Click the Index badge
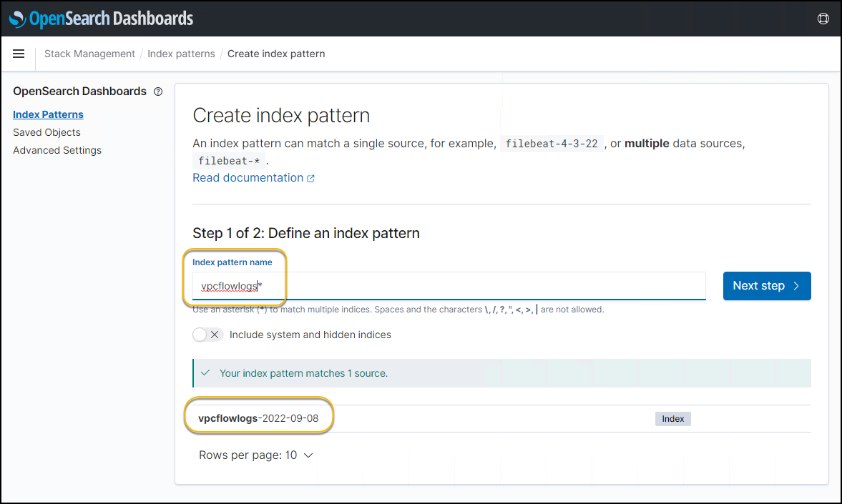 [673, 419]
